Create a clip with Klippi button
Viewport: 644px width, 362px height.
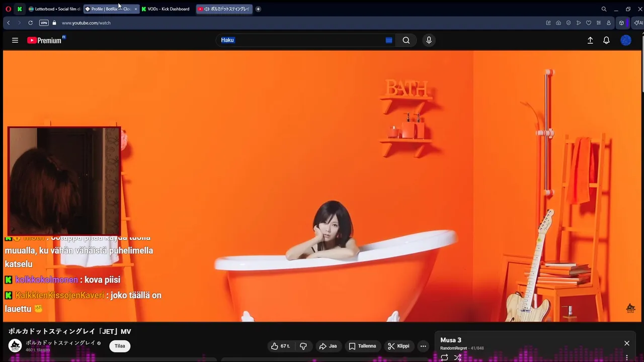398,346
